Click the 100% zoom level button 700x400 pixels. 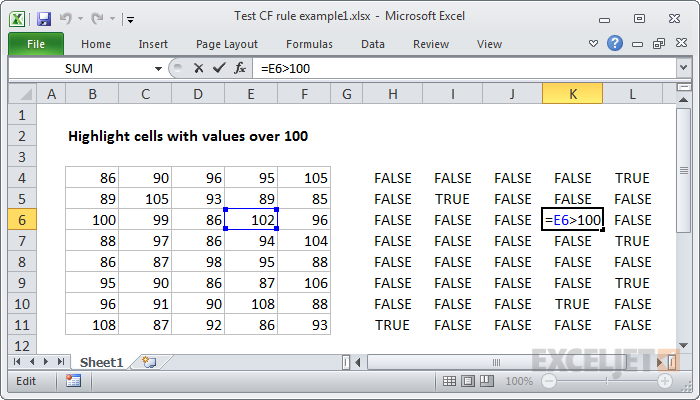click(x=519, y=381)
